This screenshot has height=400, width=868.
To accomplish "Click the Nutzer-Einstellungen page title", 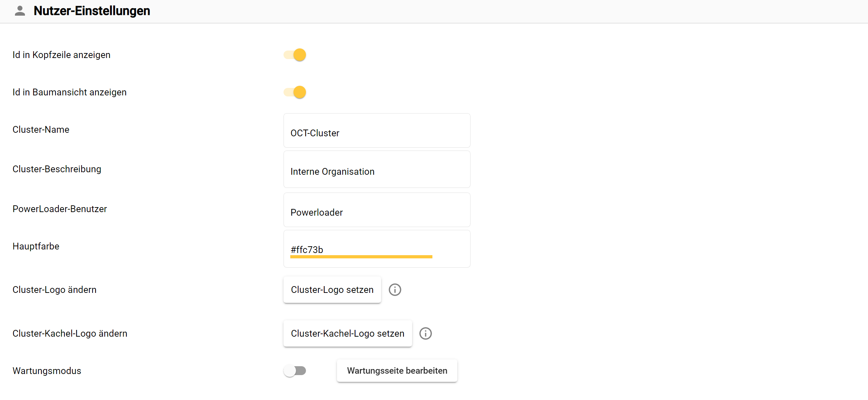I will point(92,11).
